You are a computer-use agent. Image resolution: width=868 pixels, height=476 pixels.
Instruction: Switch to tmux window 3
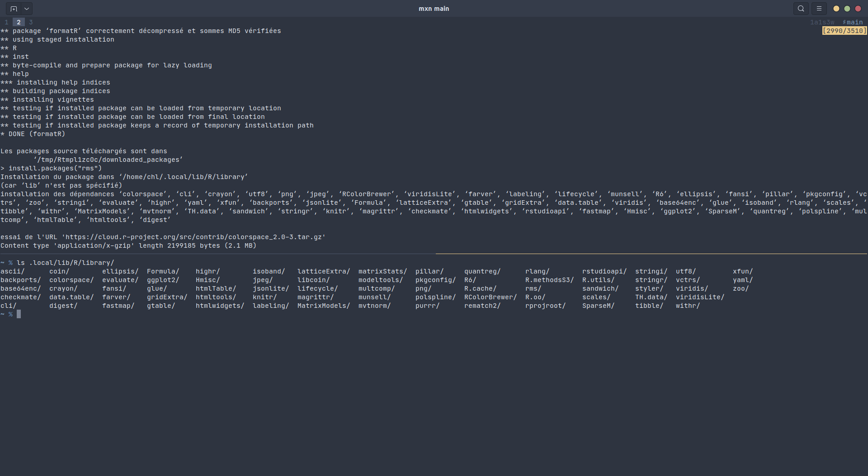(x=31, y=22)
